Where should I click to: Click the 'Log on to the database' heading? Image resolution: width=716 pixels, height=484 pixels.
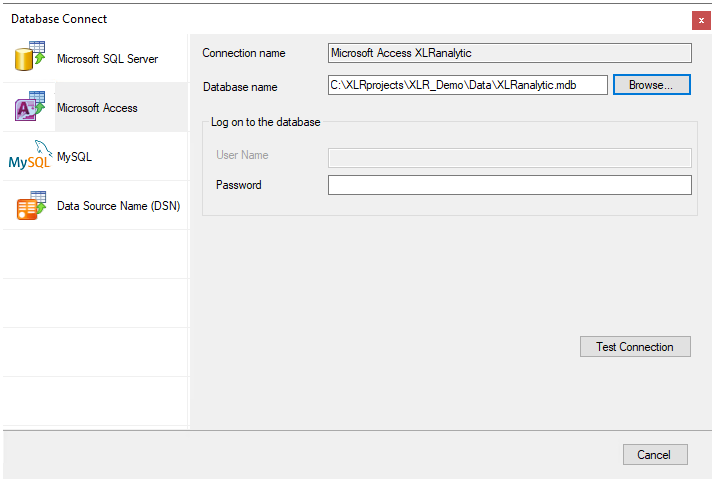tap(266, 122)
